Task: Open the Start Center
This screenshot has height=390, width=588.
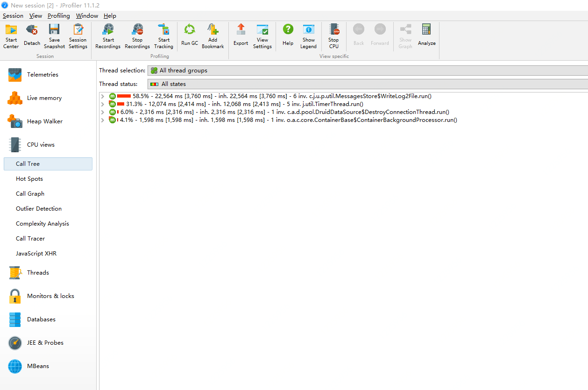Action: pyautogui.click(x=11, y=36)
